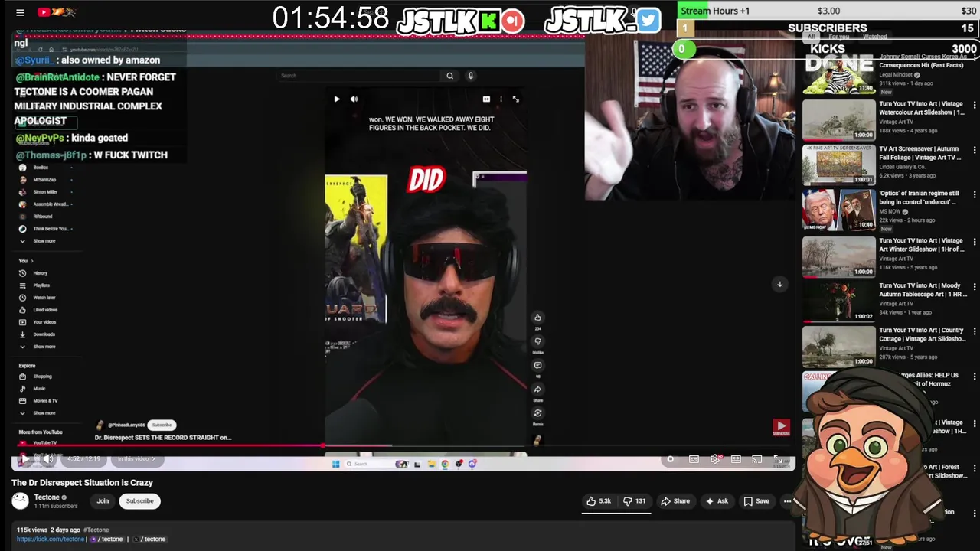Click the Join membership button
This screenshot has width=980, height=551.
coord(103,501)
